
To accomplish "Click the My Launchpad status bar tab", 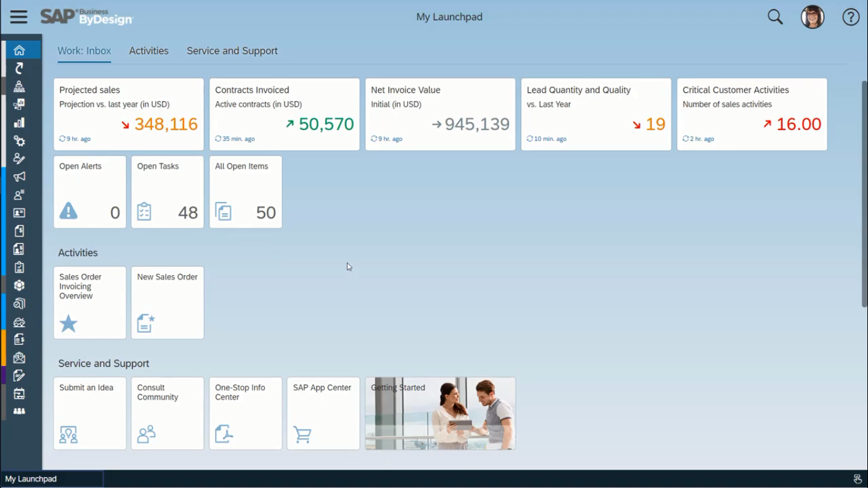I will (51, 479).
